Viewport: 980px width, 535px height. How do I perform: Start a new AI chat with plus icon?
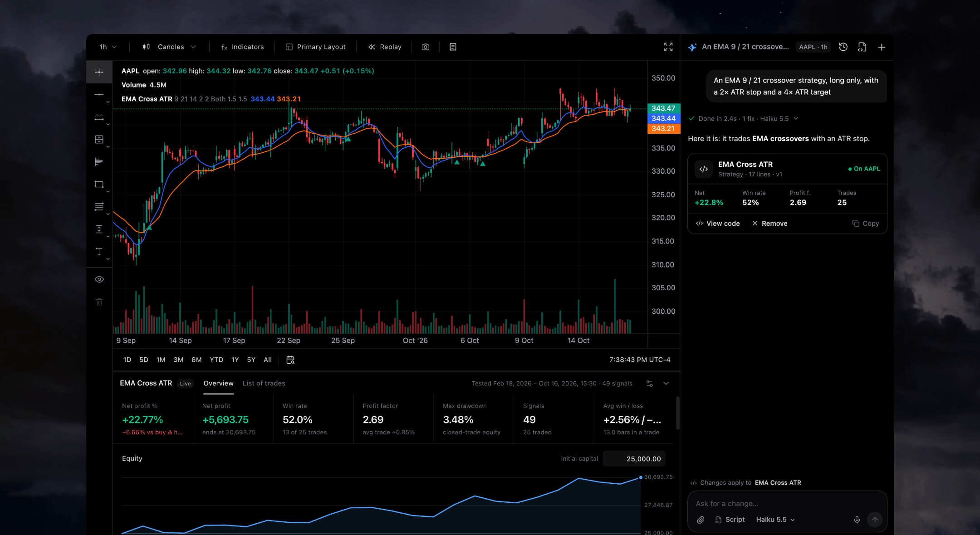[x=882, y=47]
